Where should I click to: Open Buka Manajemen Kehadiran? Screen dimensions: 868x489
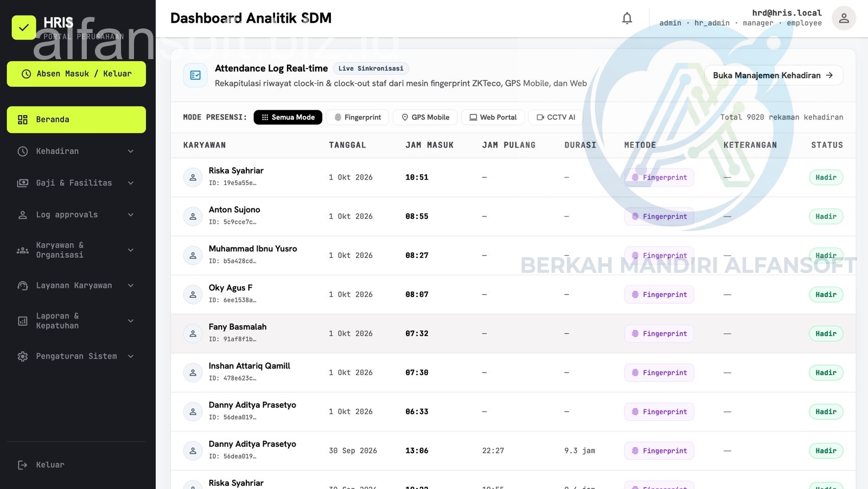tap(774, 75)
